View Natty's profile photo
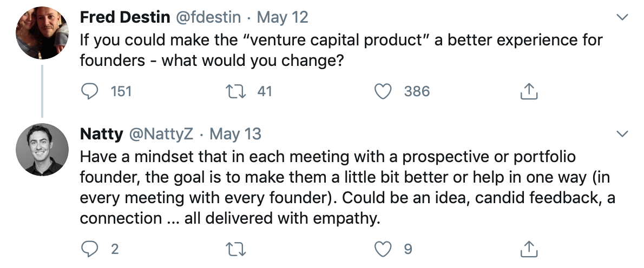The width and height of the screenshot is (644, 268). click(x=42, y=149)
